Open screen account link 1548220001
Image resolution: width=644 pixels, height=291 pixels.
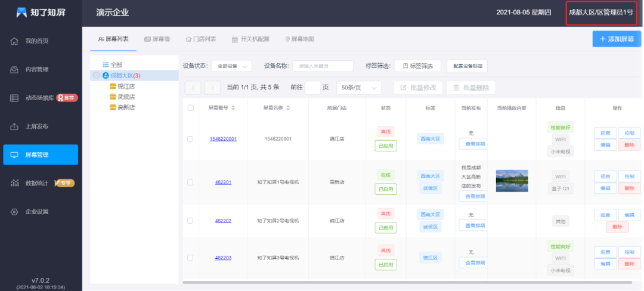point(223,139)
